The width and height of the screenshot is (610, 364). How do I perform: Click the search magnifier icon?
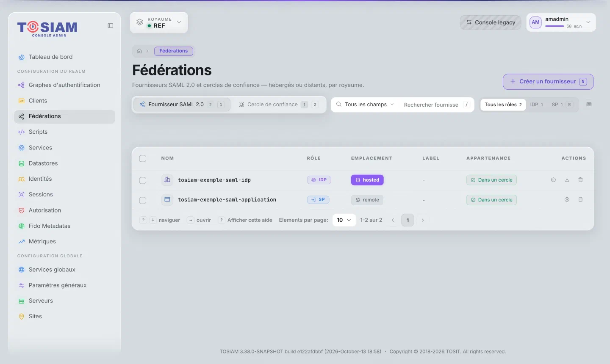click(x=339, y=104)
